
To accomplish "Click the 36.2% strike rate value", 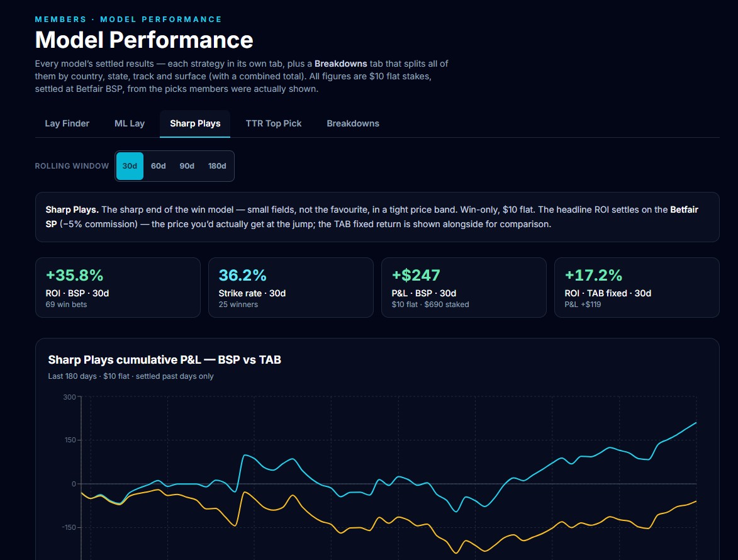I will [242, 276].
